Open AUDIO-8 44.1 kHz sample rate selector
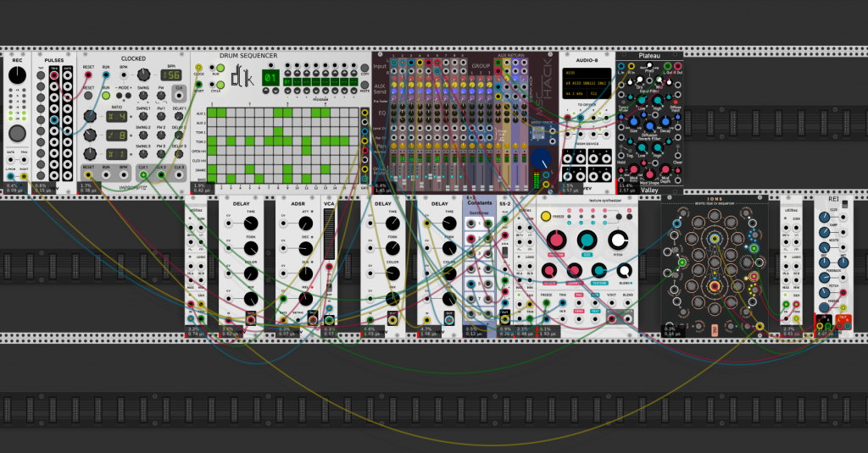 [x=574, y=94]
